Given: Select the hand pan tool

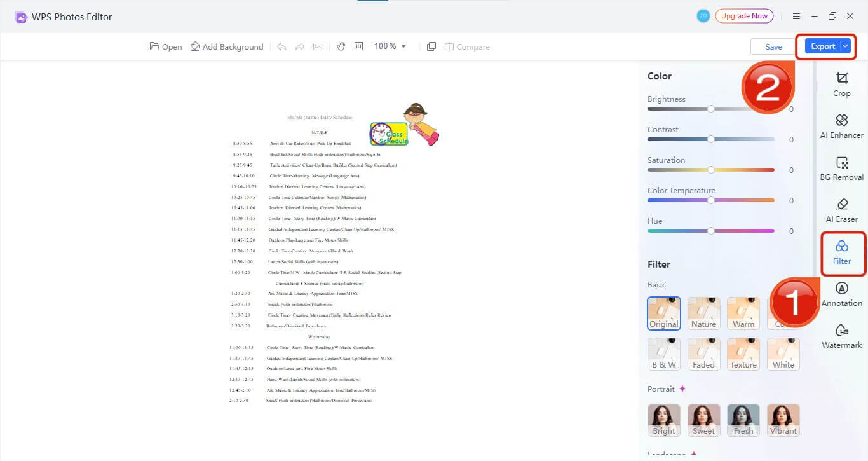Looking at the screenshot, I should pos(341,46).
